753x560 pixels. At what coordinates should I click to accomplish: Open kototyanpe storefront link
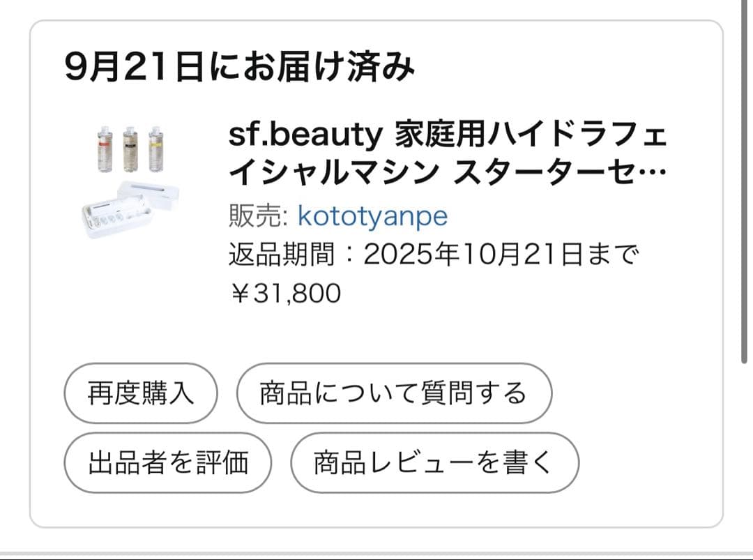373,216
